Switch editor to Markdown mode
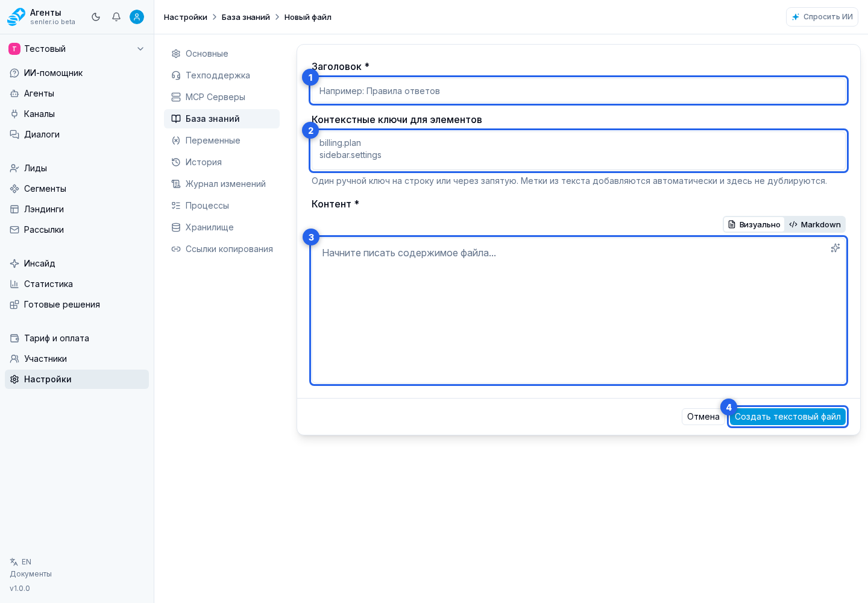The image size is (868, 603). [815, 224]
